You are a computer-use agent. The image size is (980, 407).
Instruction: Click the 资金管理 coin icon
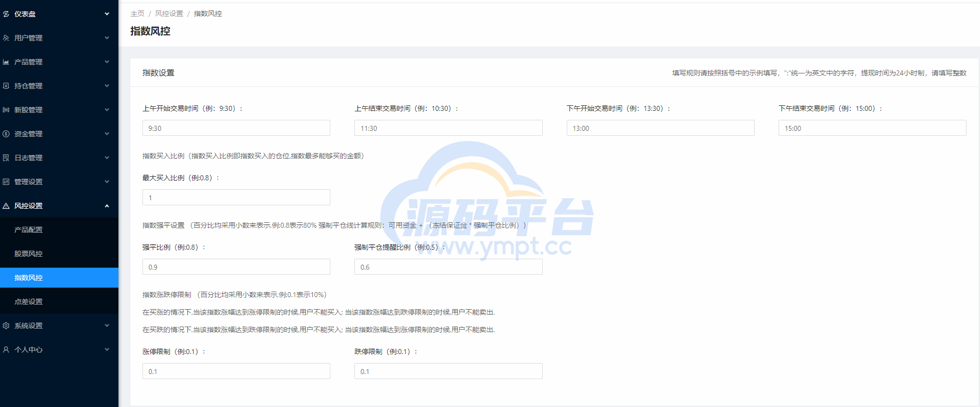click(6, 134)
